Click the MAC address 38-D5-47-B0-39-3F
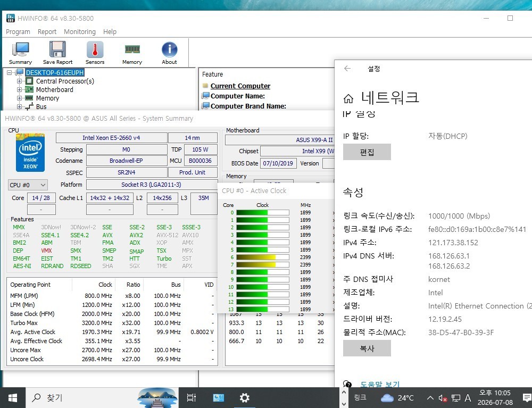The height and width of the screenshot is (408, 532). [x=461, y=332]
